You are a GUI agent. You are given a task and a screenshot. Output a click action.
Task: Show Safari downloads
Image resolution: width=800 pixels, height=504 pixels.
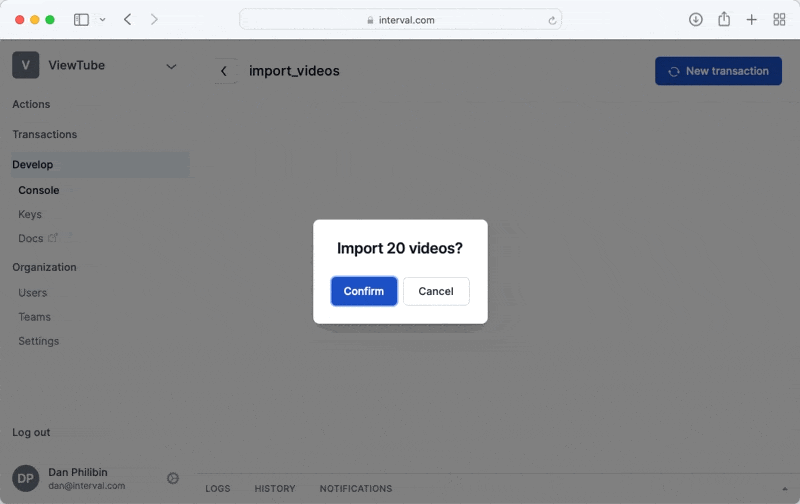(x=695, y=19)
